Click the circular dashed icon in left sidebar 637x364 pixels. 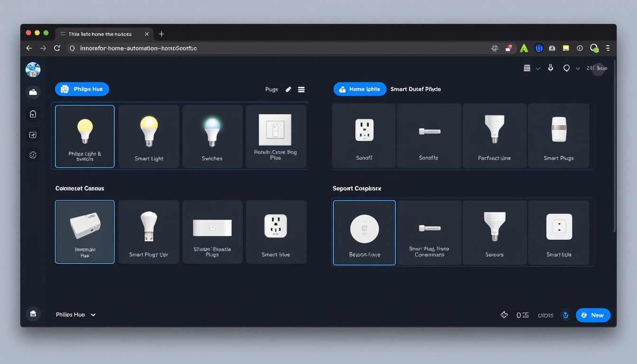33,155
